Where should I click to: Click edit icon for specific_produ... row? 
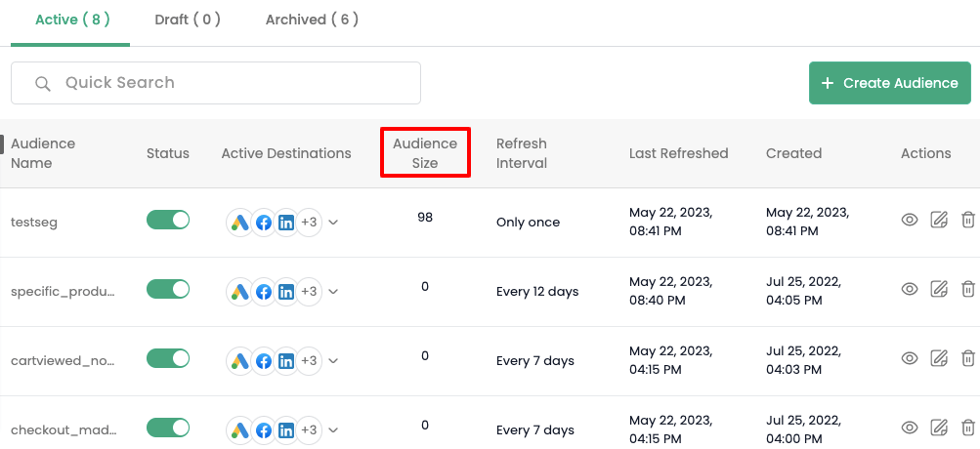point(939,289)
